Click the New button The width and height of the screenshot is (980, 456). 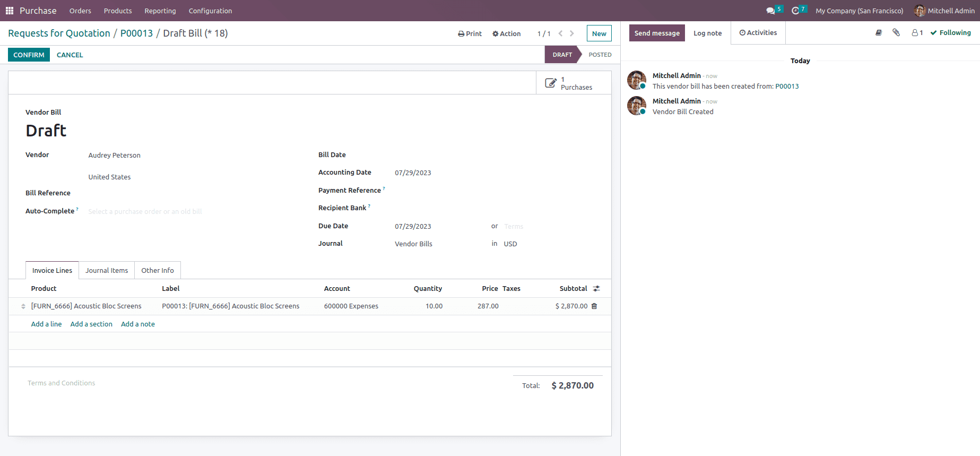599,33
